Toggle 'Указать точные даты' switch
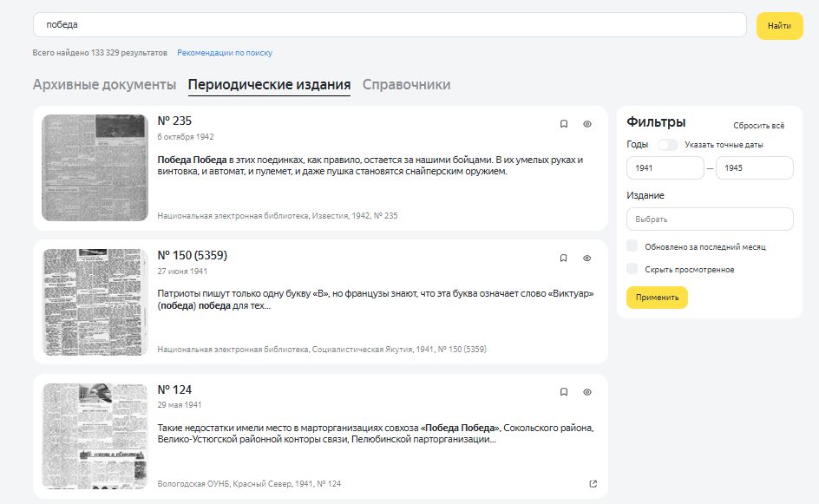Viewport: 819px width, 504px height. coord(667,145)
